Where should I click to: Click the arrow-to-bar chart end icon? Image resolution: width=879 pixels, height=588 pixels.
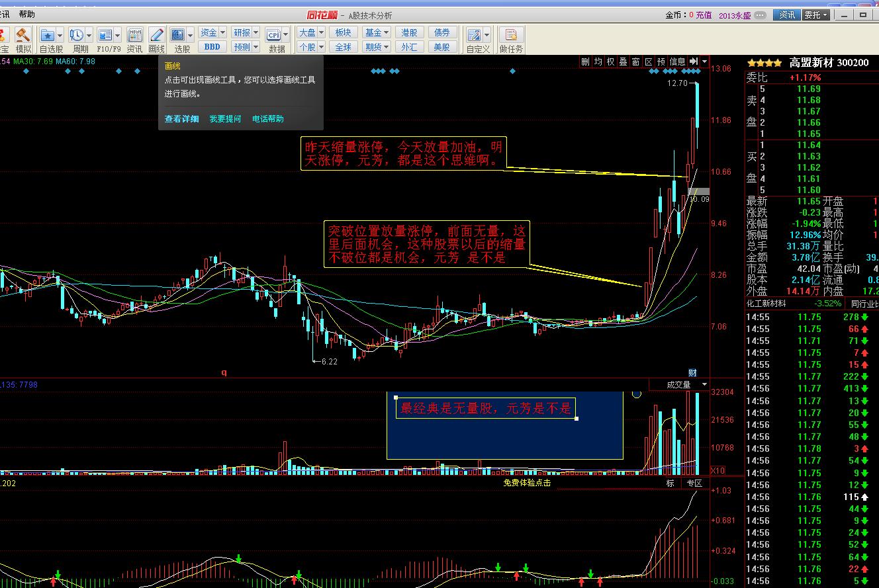[694, 62]
